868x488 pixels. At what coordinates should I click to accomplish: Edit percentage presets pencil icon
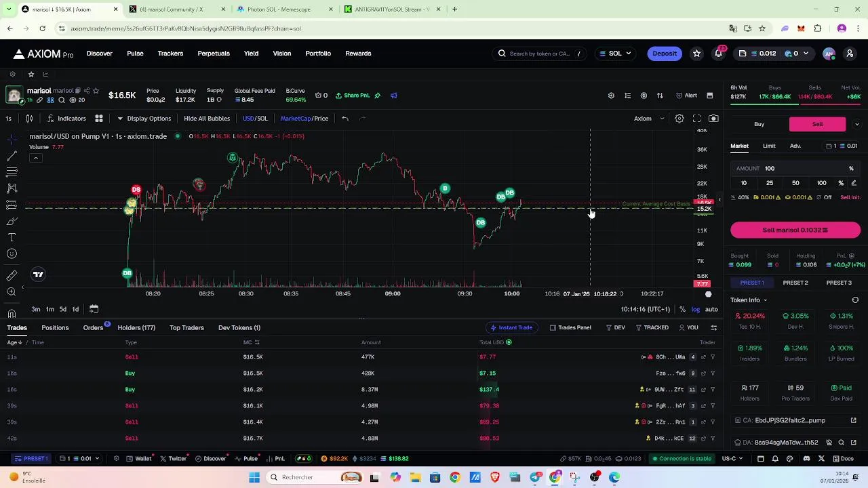pos(854,183)
